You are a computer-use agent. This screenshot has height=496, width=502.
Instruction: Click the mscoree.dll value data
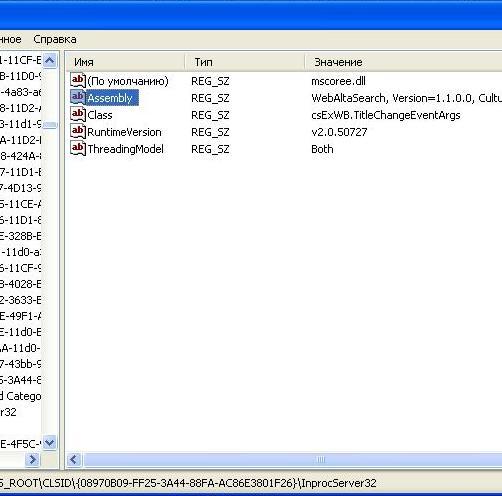tap(338, 81)
